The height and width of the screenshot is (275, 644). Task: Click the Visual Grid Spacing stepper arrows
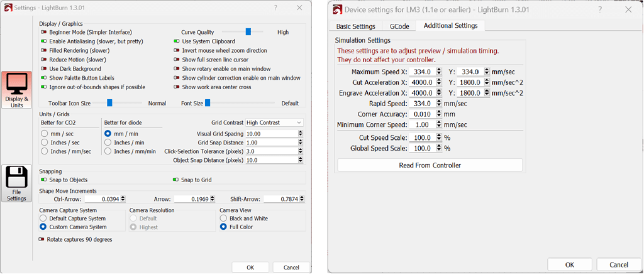point(300,134)
